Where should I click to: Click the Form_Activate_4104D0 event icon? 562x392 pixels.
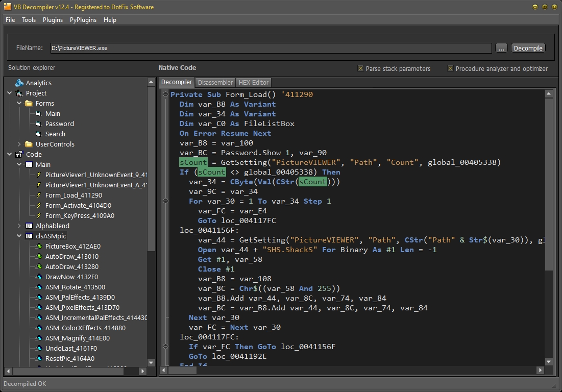click(x=39, y=205)
